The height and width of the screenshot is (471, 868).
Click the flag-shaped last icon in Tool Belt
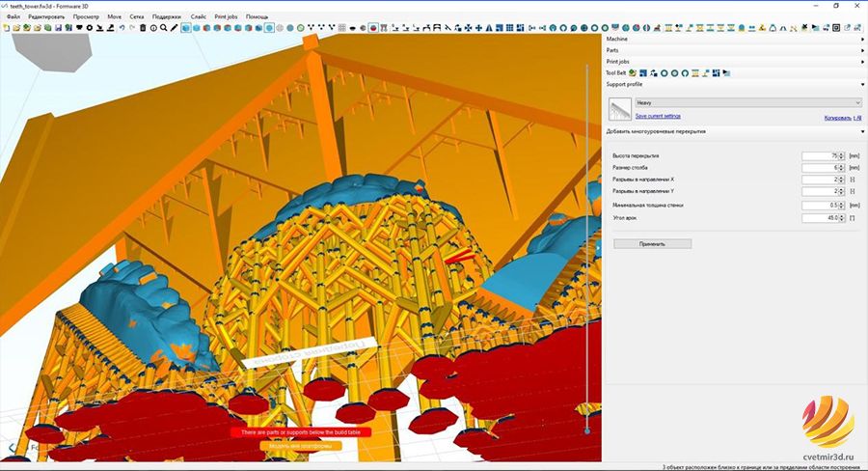click(727, 73)
